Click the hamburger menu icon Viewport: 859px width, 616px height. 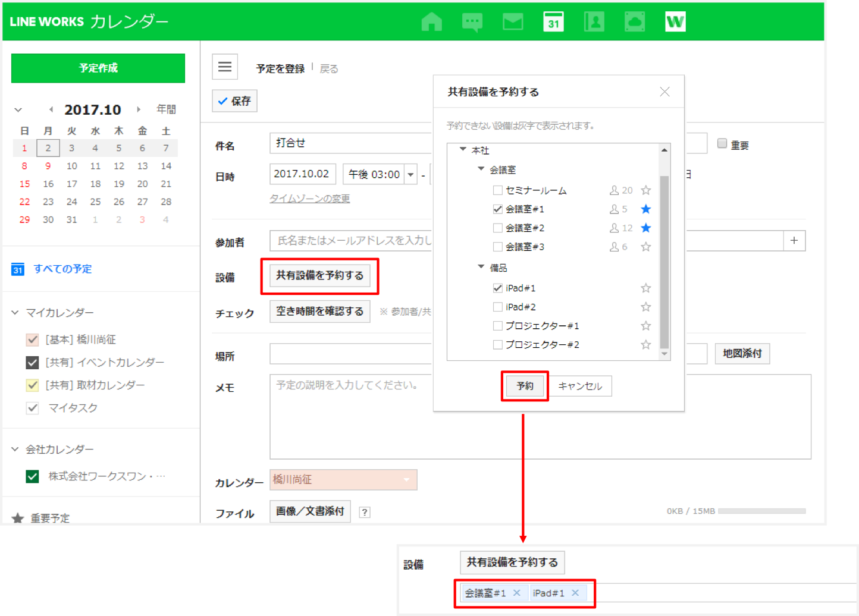(225, 67)
